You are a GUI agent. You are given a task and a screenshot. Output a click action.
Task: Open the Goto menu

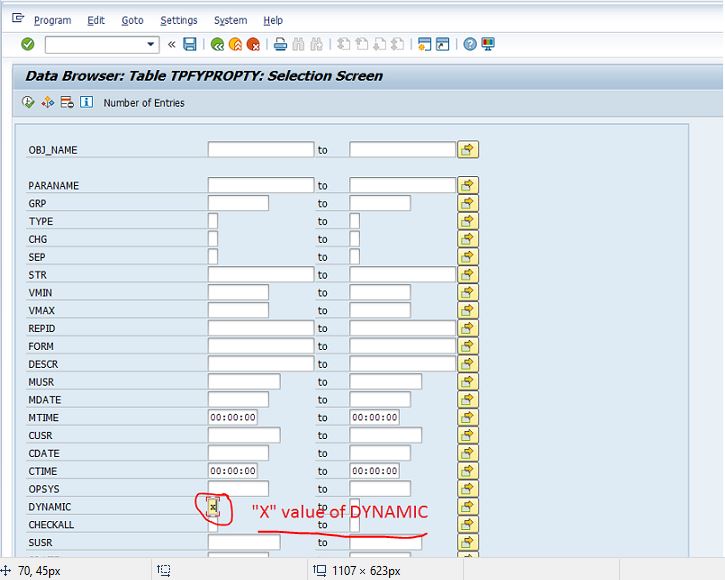click(x=132, y=20)
